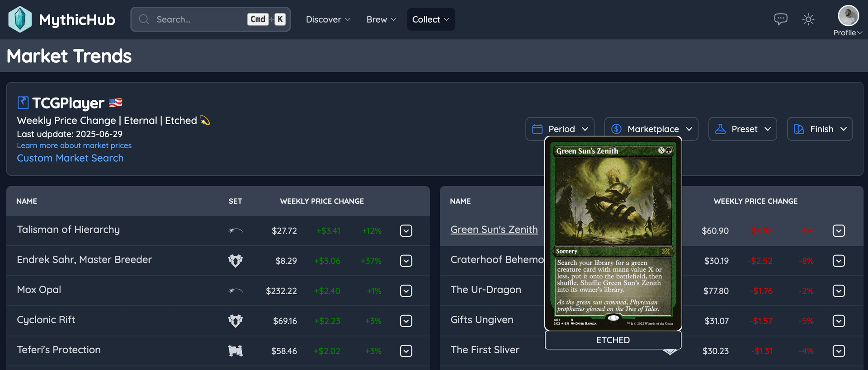Open the Period dropdown
Screen dimensions: 868x370
click(560, 129)
